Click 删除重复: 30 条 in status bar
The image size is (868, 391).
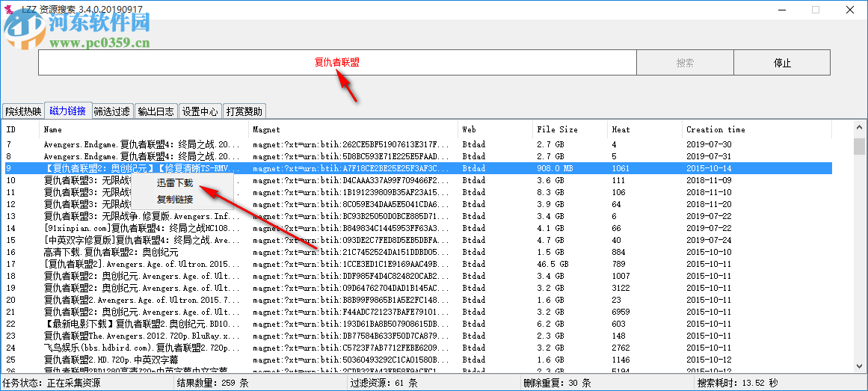(x=558, y=383)
